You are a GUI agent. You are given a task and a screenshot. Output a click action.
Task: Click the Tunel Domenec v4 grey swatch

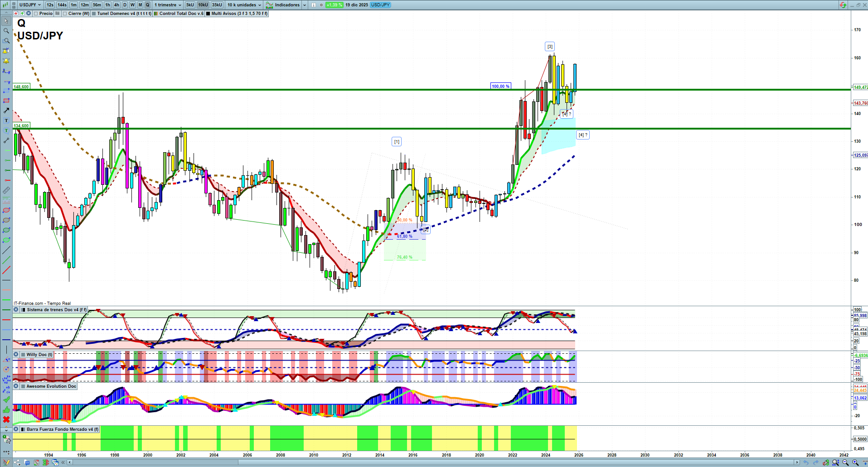[94, 14]
